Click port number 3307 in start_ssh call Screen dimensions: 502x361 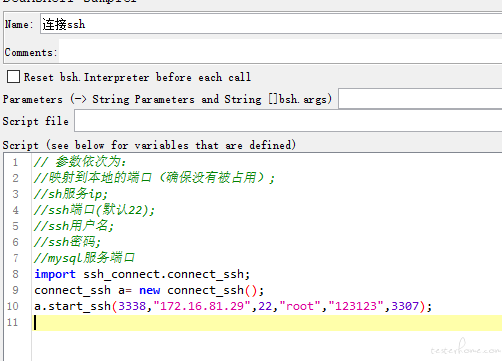405,306
